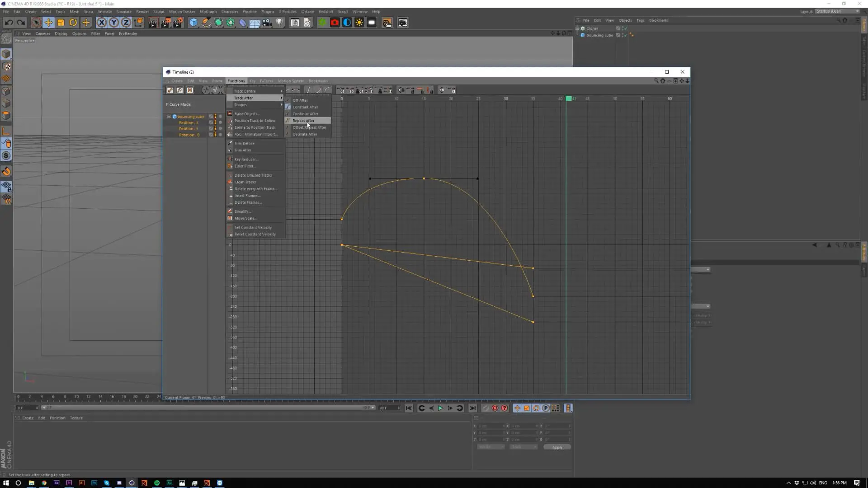The width and height of the screenshot is (868, 488).
Task: Toggle X axis lock
Action: (102, 23)
